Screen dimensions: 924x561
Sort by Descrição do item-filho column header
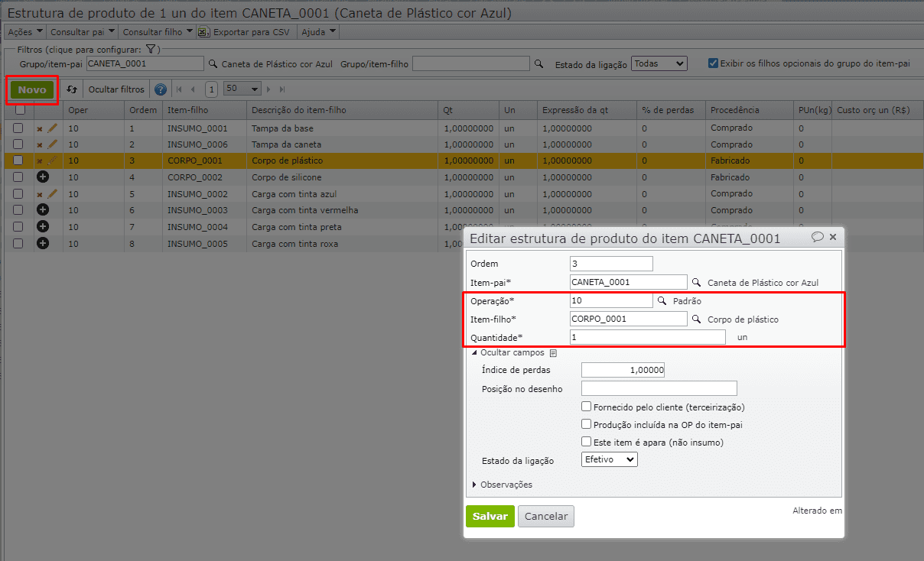[299, 110]
